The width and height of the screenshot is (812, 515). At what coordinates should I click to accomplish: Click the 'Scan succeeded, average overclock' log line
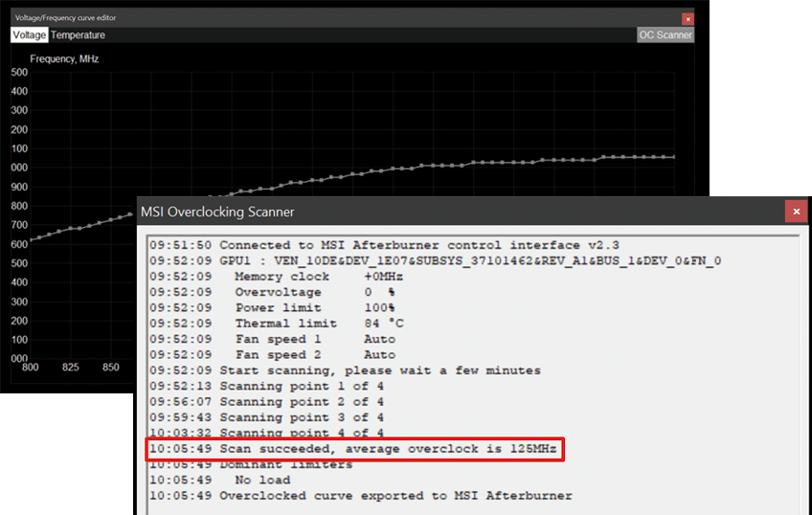(354, 449)
